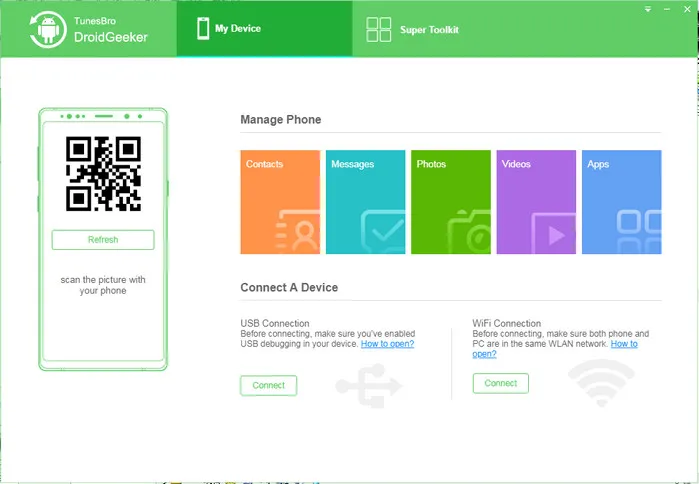This screenshot has height=484, width=699.
Task: Minimize the DroidGeeker window
Action: coord(667,9)
